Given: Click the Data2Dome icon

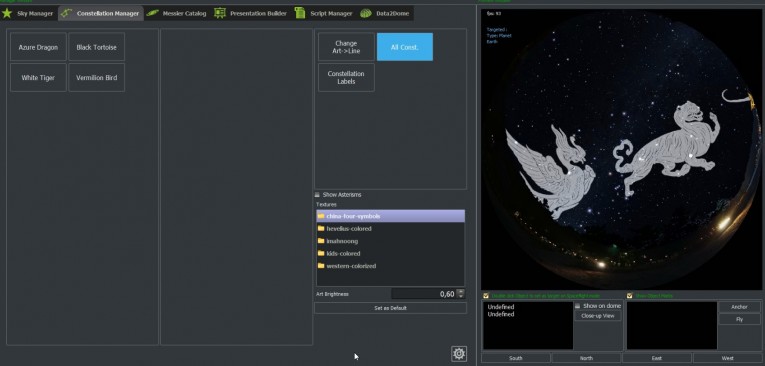Looking at the screenshot, I should [x=366, y=13].
